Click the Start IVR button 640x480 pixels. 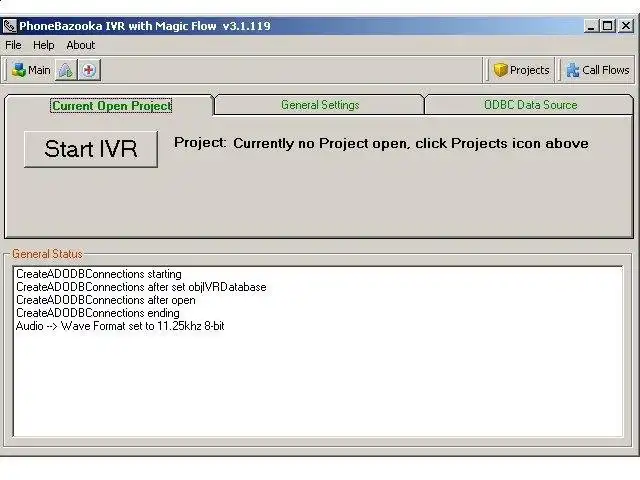pyautogui.click(x=91, y=149)
